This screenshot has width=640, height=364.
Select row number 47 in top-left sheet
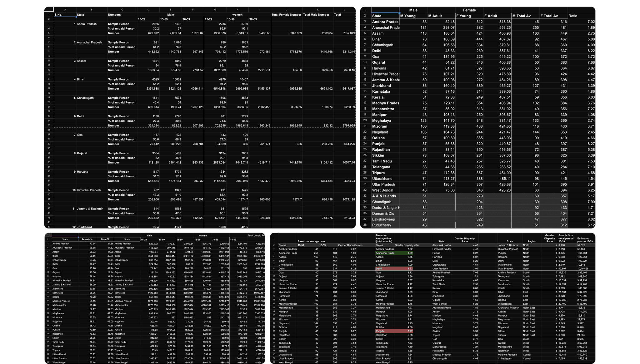[x=49, y=227]
